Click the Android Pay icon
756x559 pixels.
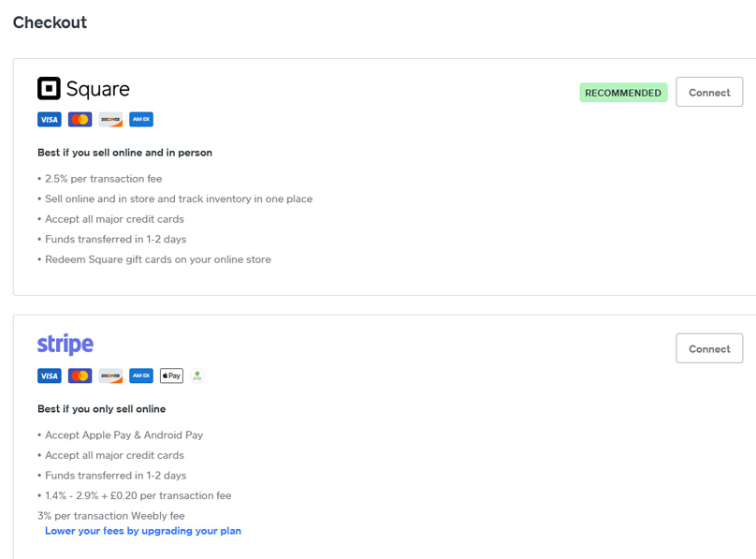[197, 375]
